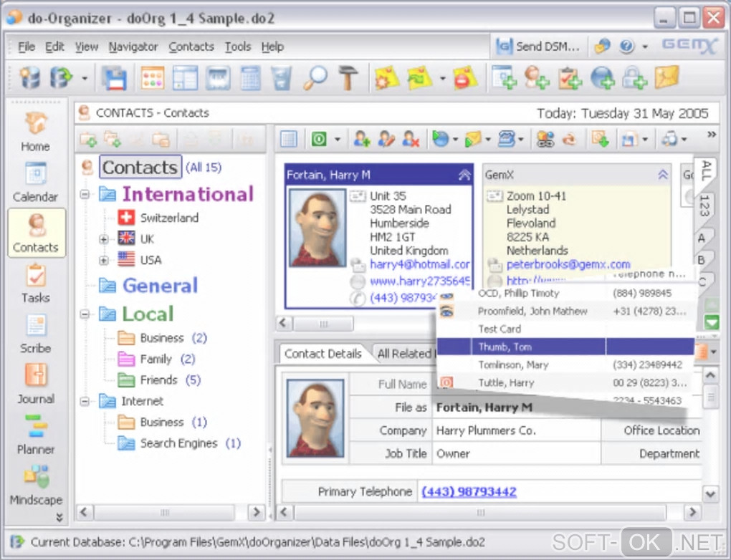The width and height of the screenshot is (731, 560).
Task: Click the trash bin toolbar icon
Action: 281,78
